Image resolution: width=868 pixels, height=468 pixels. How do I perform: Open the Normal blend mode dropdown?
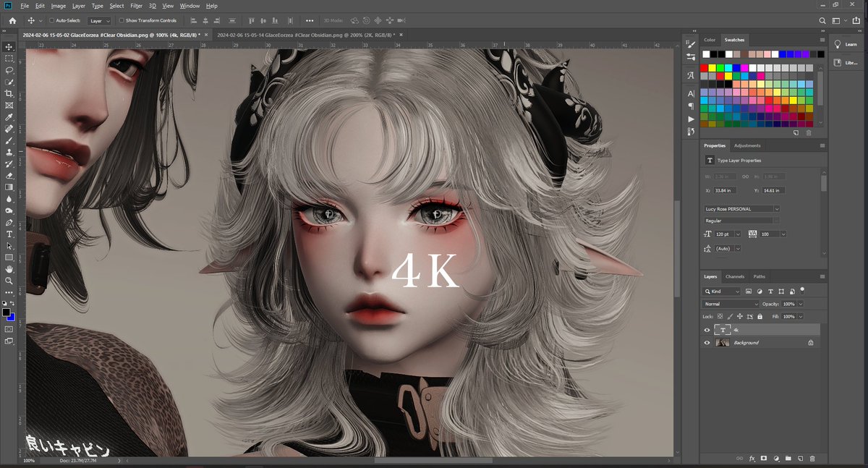click(731, 305)
